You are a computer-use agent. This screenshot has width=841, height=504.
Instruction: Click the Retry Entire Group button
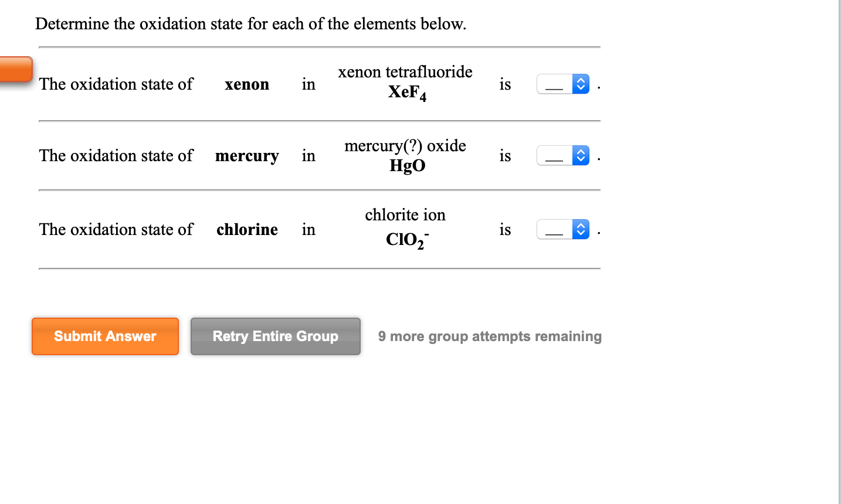(275, 336)
